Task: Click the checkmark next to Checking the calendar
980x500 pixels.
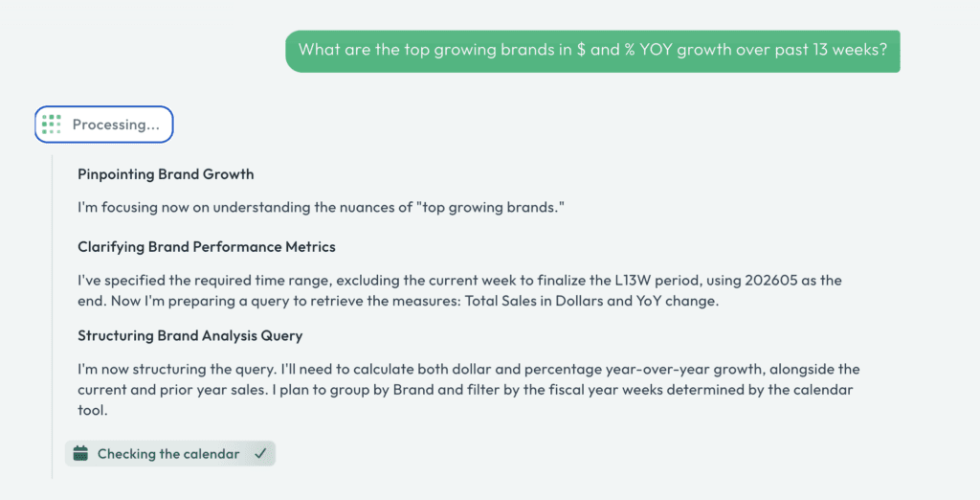Action: coord(260,454)
